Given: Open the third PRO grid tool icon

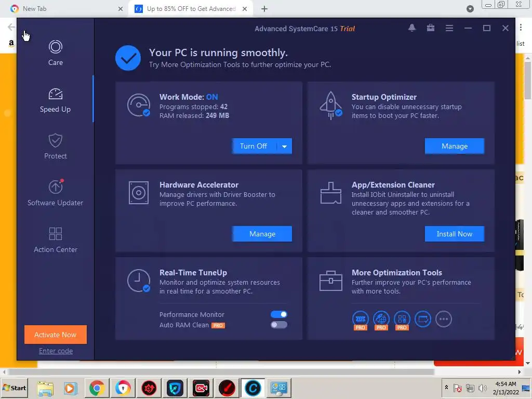Looking at the screenshot, I should coord(402,320).
